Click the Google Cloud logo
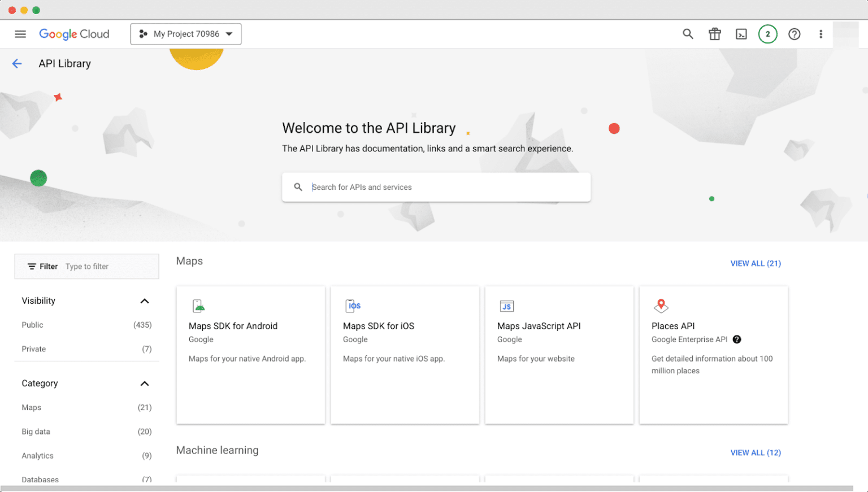 click(x=74, y=34)
